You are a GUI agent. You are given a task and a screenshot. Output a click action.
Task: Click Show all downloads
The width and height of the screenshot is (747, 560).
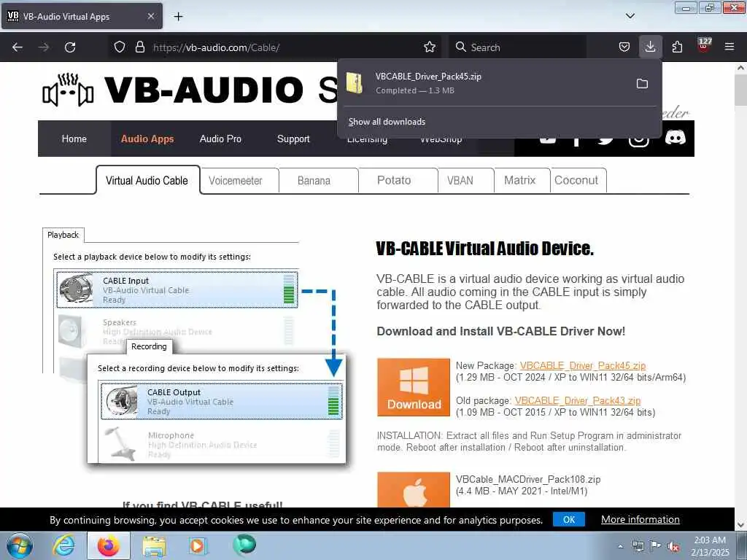click(387, 122)
